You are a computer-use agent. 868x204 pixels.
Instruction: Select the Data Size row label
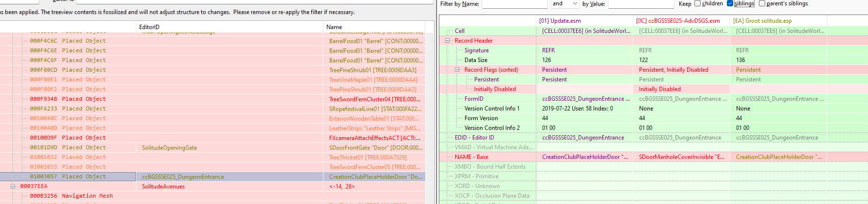pyautogui.click(x=476, y=60)
